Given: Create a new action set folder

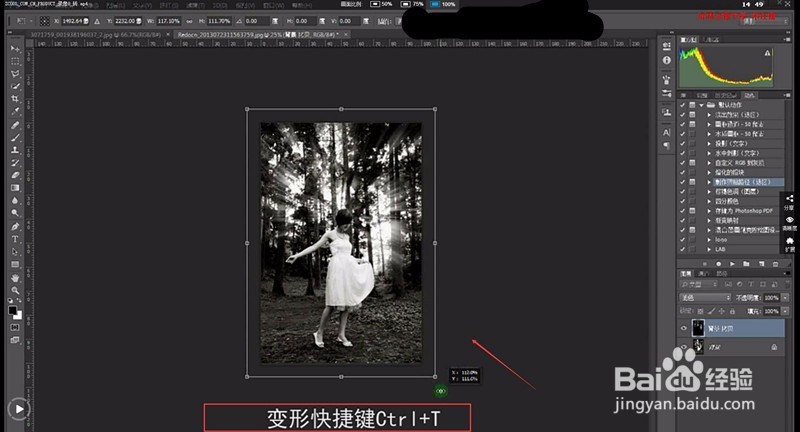Looking at the screenshot, I should (746, 264).
